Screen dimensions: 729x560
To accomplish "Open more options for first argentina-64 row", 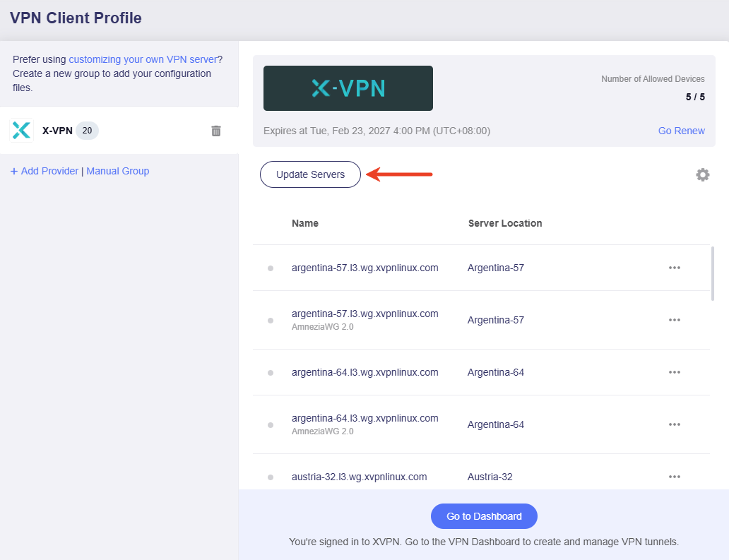I will coord(675,372).
